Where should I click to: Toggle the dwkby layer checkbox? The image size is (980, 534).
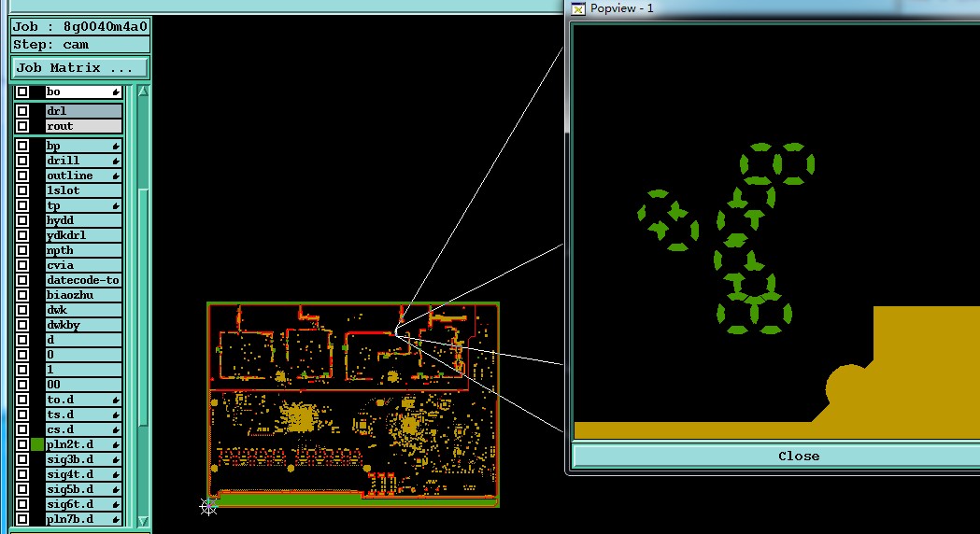[x=22, y=325]
